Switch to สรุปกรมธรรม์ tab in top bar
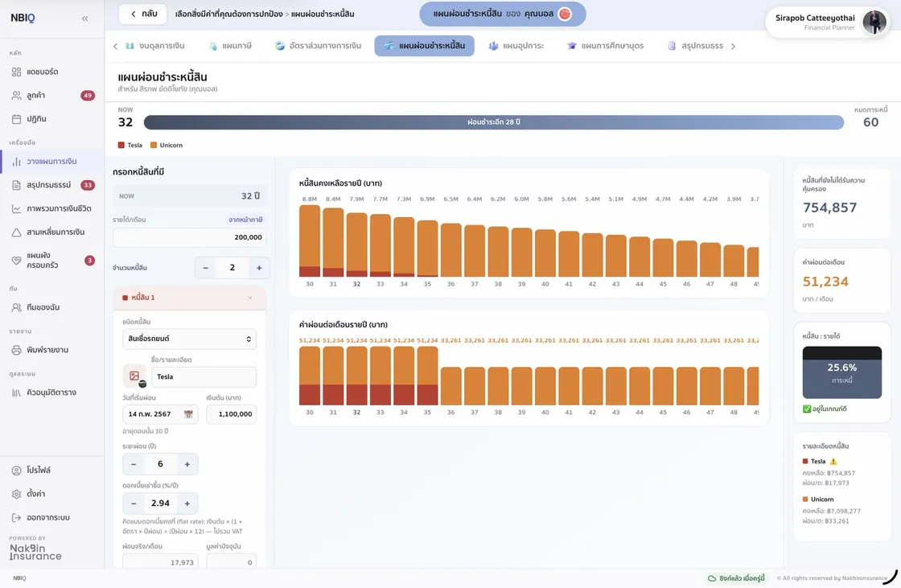The image size is (901, 588). coord(695,46)
